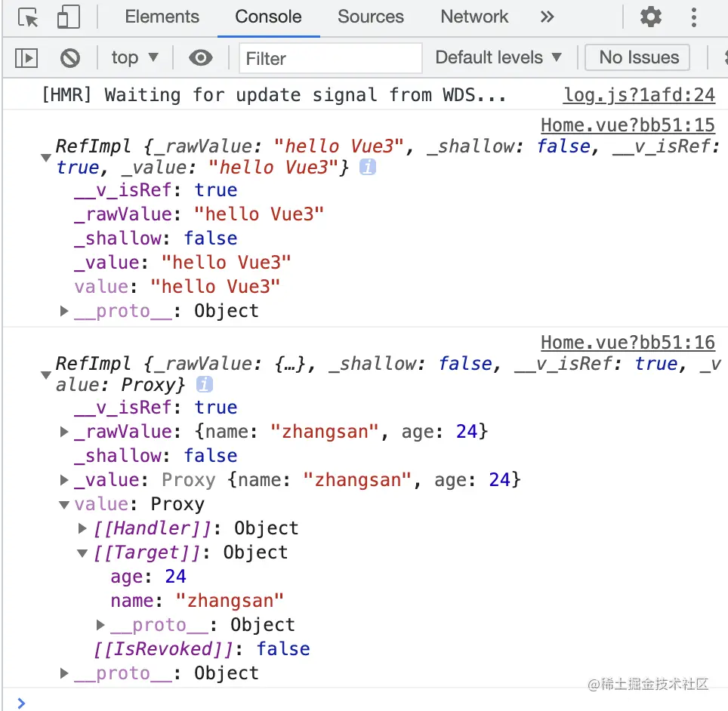Image resolution: width=728 pixels, height=711 pixels.
Task: Open DevTools settings gear
Action: tap(650, 17)
